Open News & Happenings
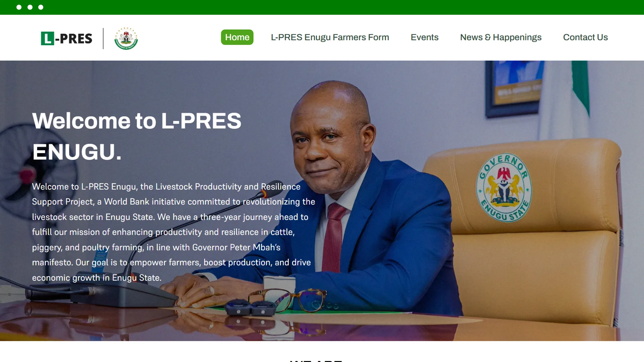The image size is (644, 362). 501,37
